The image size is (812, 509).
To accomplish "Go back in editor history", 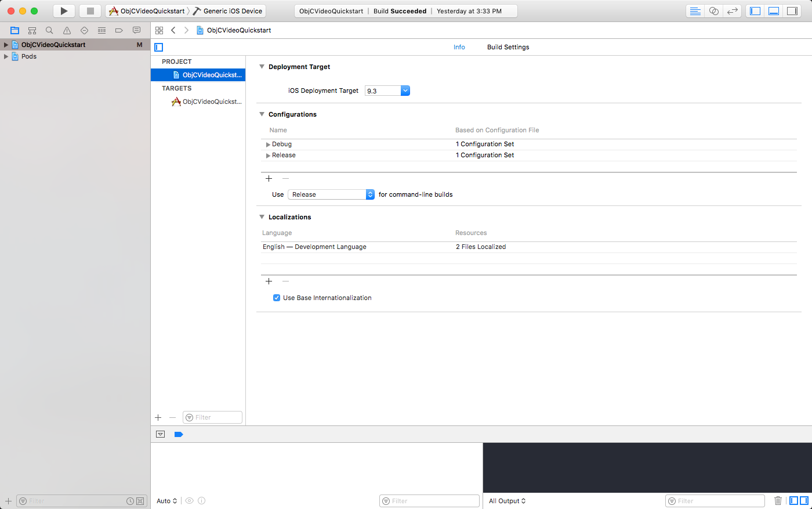I will pos(173,30).
